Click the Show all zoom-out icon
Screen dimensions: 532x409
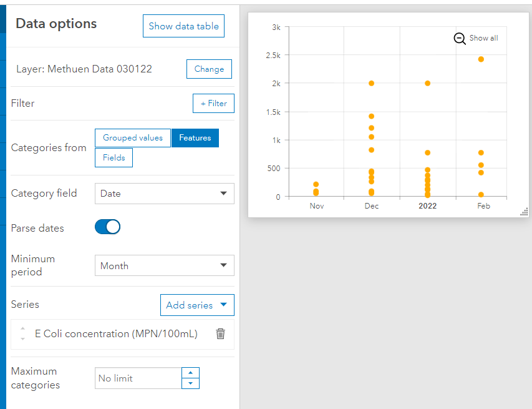pyautogui.click(x=460, y=39)
